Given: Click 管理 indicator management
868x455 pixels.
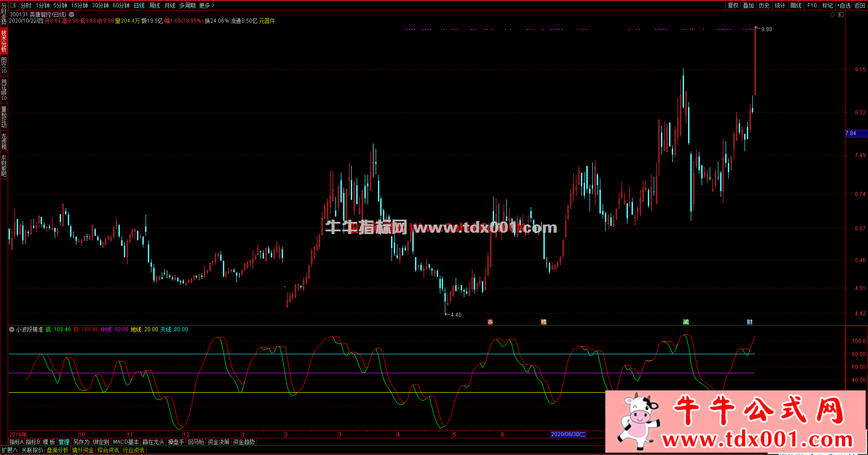Looking at the screenshot, I should [64, 442].
